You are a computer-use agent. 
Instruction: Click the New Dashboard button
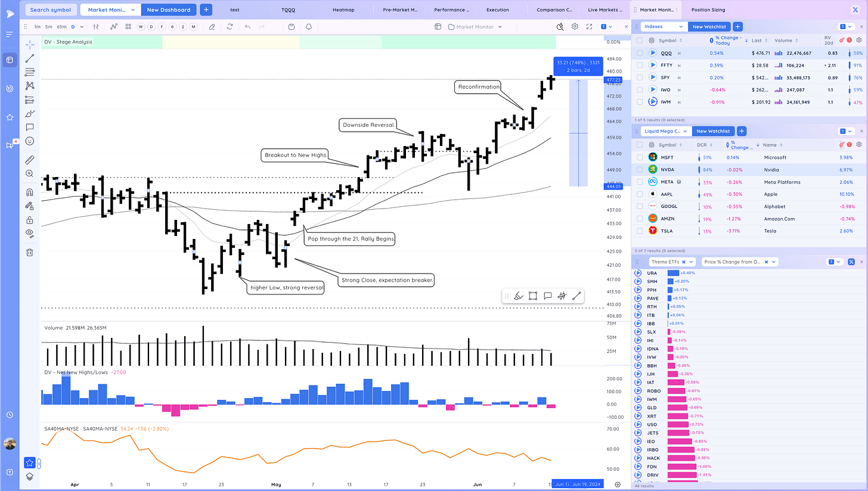[x=169, y=10]
